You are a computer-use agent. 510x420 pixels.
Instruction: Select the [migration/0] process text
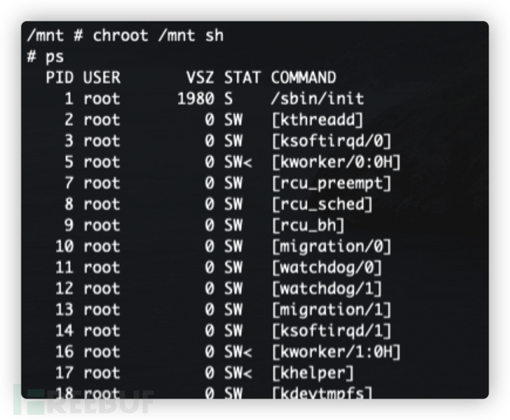(331, 246)
